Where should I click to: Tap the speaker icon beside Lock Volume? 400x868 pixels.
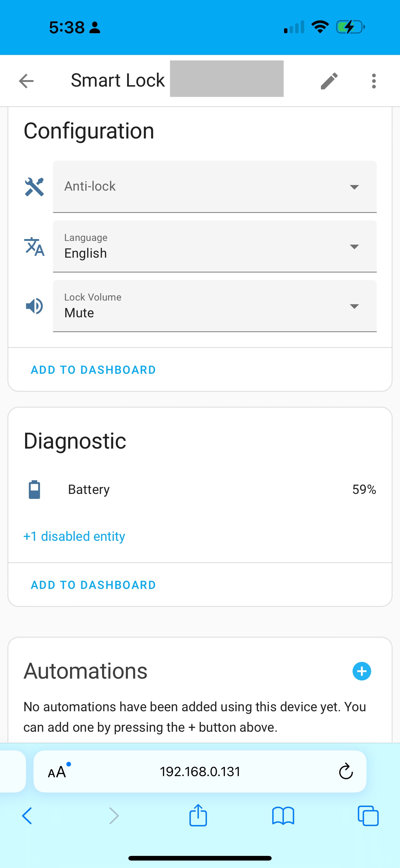click(34, 306)
